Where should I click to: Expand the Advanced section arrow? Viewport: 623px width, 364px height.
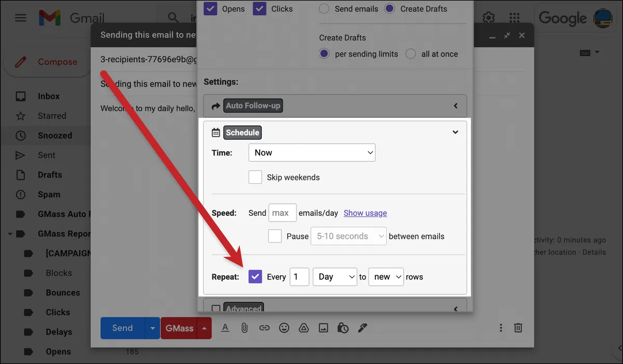(456, 309)
